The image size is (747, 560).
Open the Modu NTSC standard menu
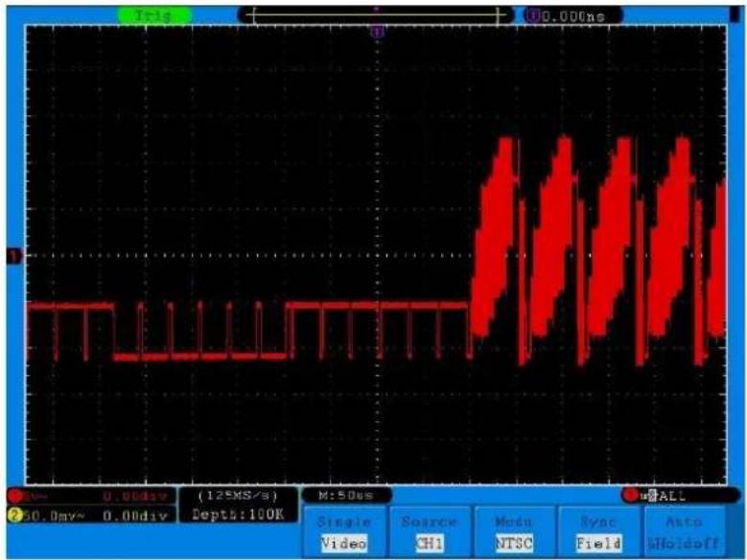point(514,532)
